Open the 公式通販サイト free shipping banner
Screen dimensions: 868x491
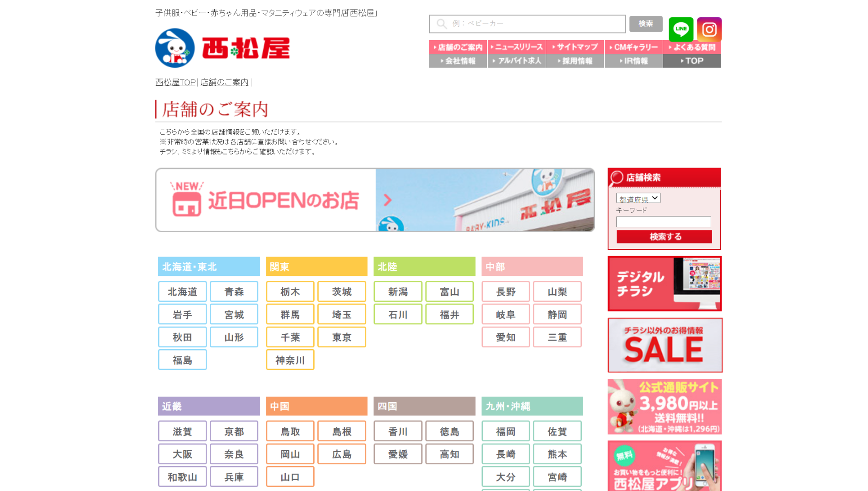click(x=665, y=407)
